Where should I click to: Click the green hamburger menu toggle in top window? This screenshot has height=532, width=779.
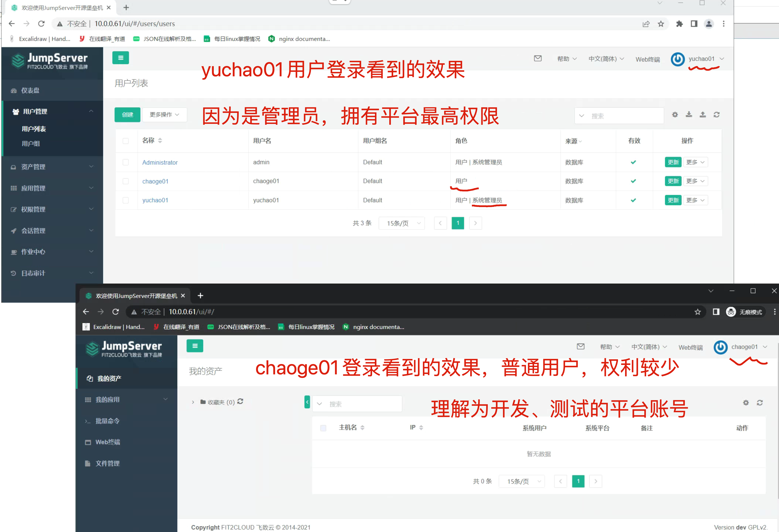[120, 58]
